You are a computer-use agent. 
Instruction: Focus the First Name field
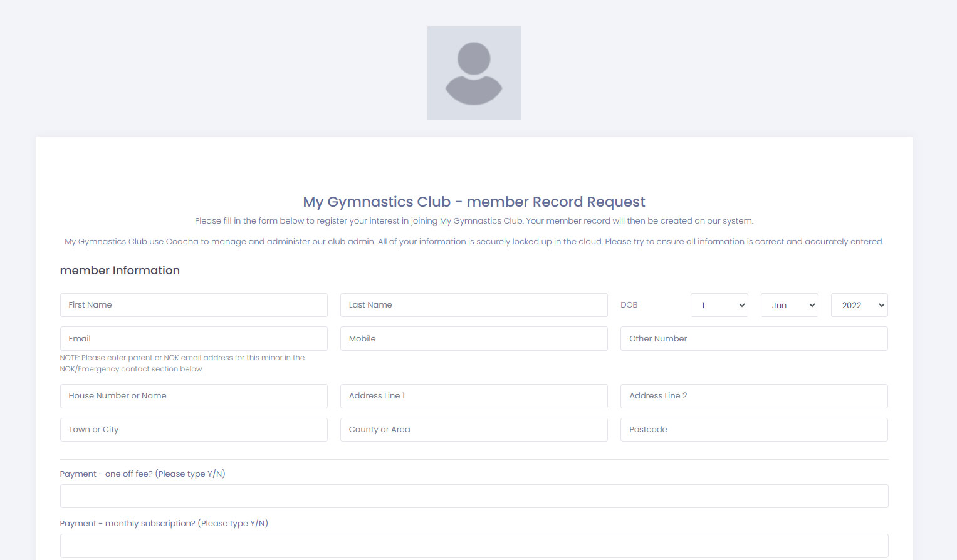(194, 305)
